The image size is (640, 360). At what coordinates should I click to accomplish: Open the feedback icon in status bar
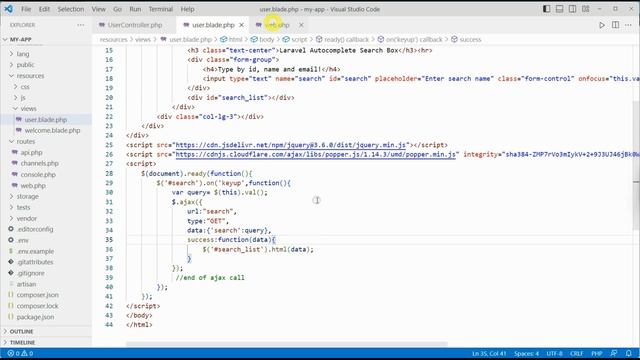(x=614, y=353)
